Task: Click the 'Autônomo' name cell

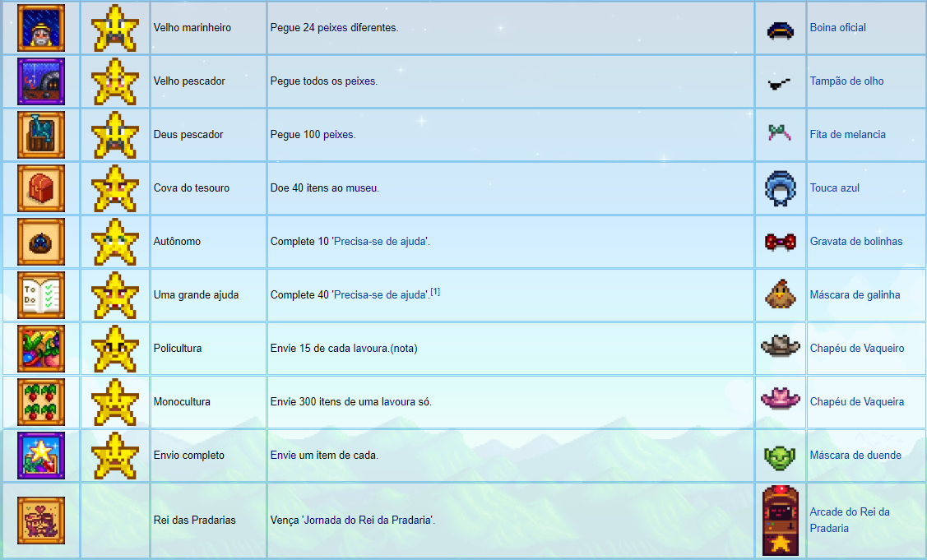Action: [x=209, y=242]
